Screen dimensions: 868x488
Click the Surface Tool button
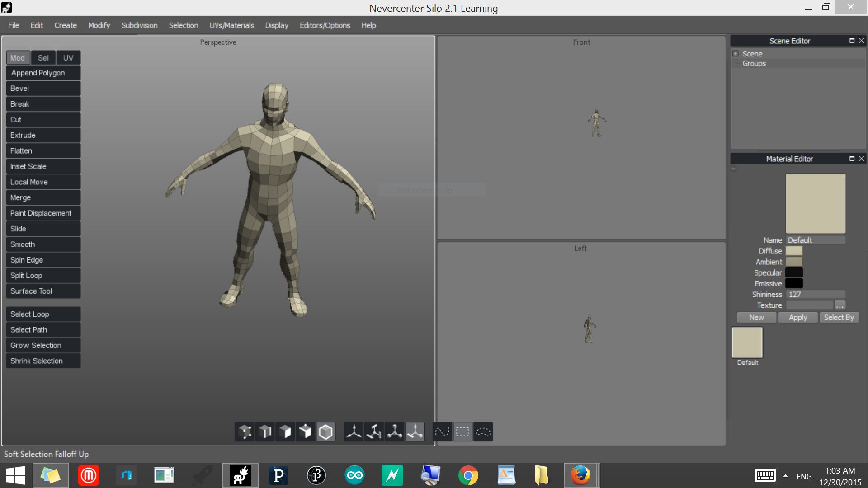point(43,291)
